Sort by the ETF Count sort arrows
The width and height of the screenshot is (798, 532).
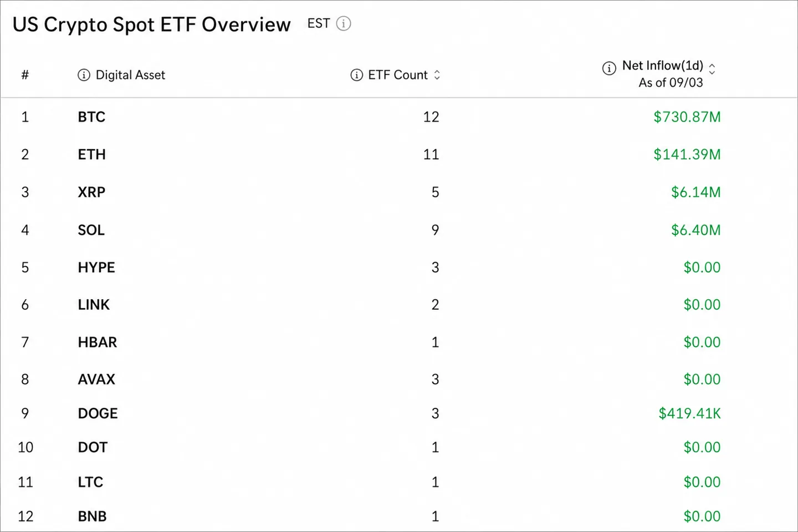(437, 75)
